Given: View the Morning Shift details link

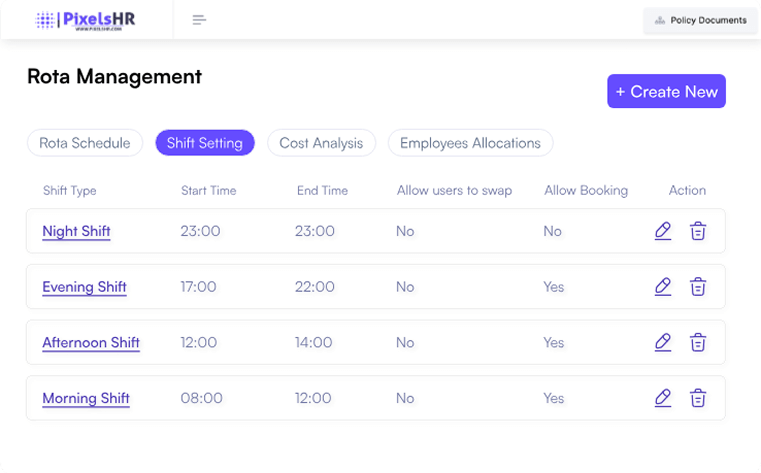Looking at the screenshot, I should click(86, 398).
